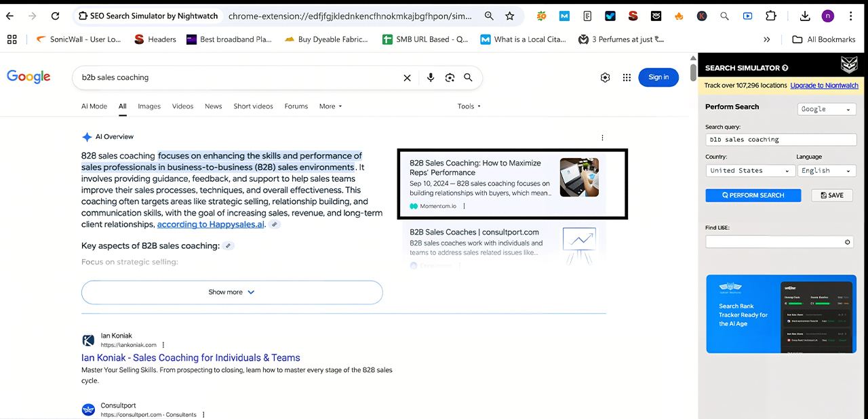The height and width of the screenshot is (419, 868).
Task: Open the Google apps grid icon
Action: tap(627, 77)
